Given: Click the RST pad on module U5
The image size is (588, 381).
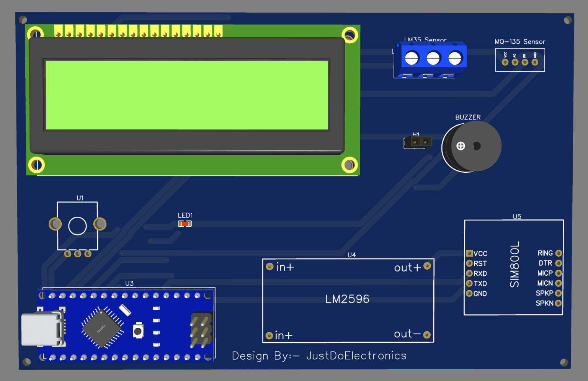Looking at the screenshot, I should coord(469,263).
